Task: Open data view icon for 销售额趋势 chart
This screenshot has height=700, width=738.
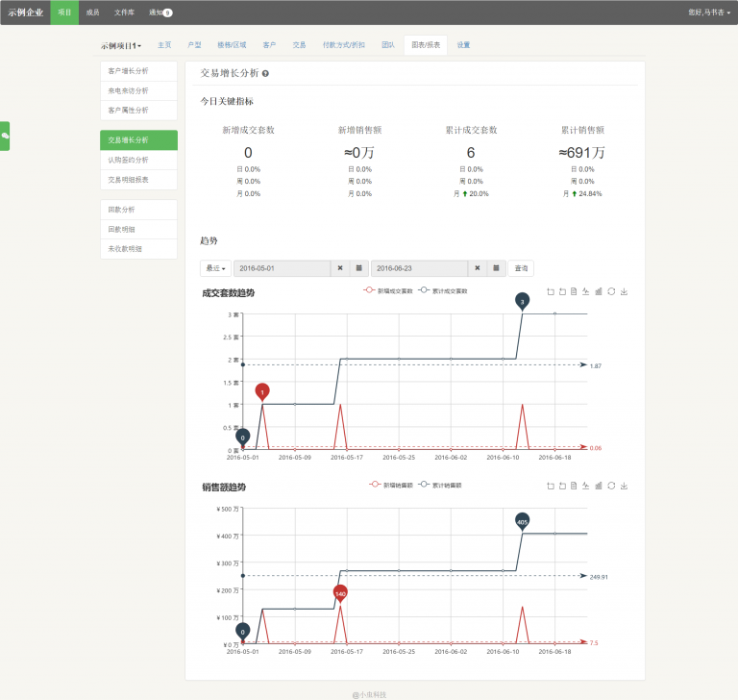Action: click(x=574, y=486)
